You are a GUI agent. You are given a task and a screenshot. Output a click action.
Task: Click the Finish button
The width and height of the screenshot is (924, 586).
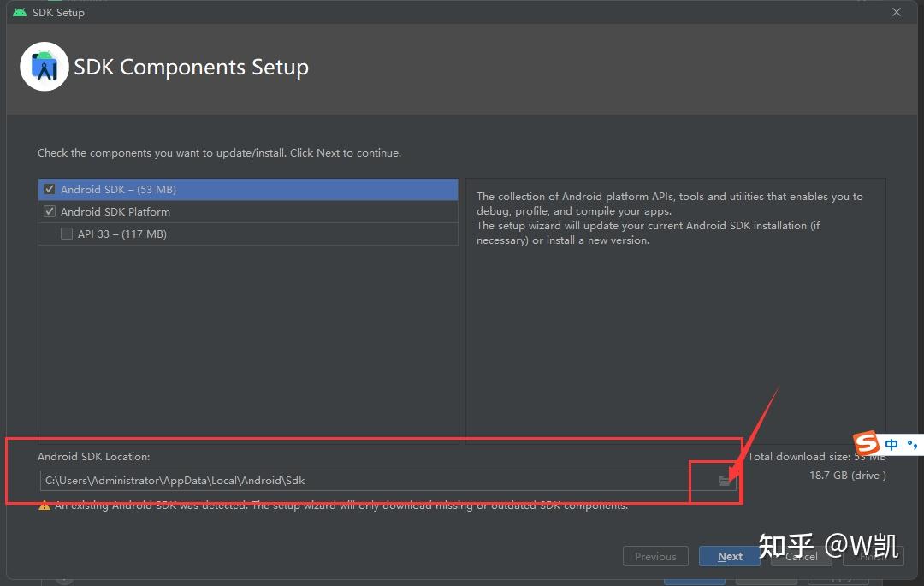point(872,556)
